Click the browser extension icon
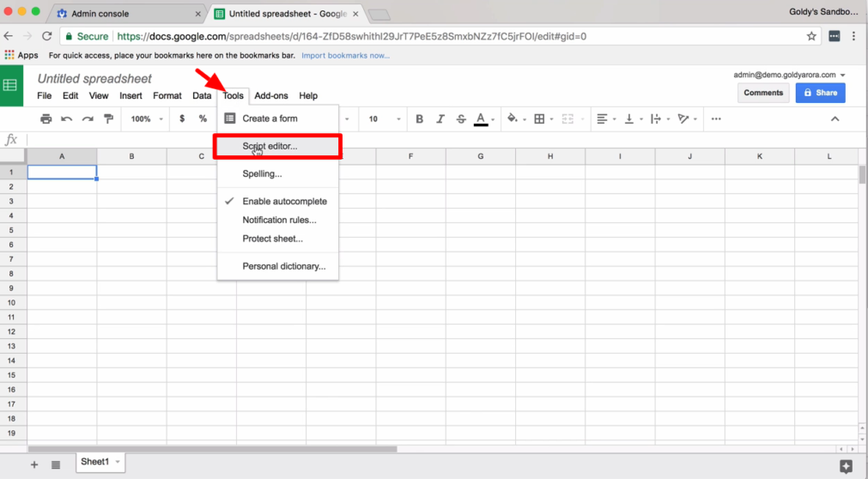This screenshot has height=479, width=868. (x=834, y=36)
